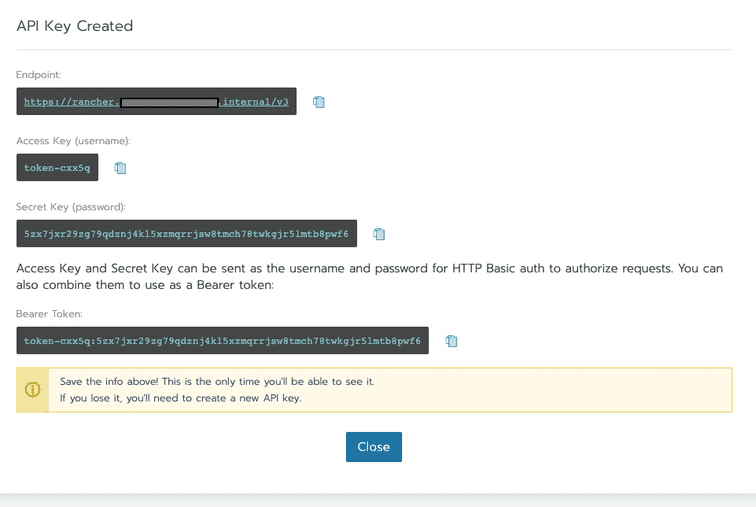The height and width of the screenshot is (507, 756).
Task: Copy the Secret Key to clipboard
Action: pyautogui.click(x=379, y=234)
